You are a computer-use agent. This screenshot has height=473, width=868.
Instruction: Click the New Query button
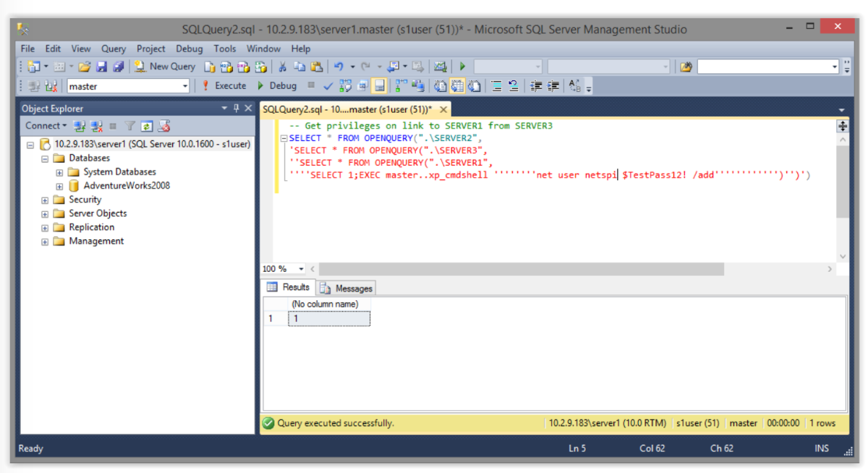[164, 67]
